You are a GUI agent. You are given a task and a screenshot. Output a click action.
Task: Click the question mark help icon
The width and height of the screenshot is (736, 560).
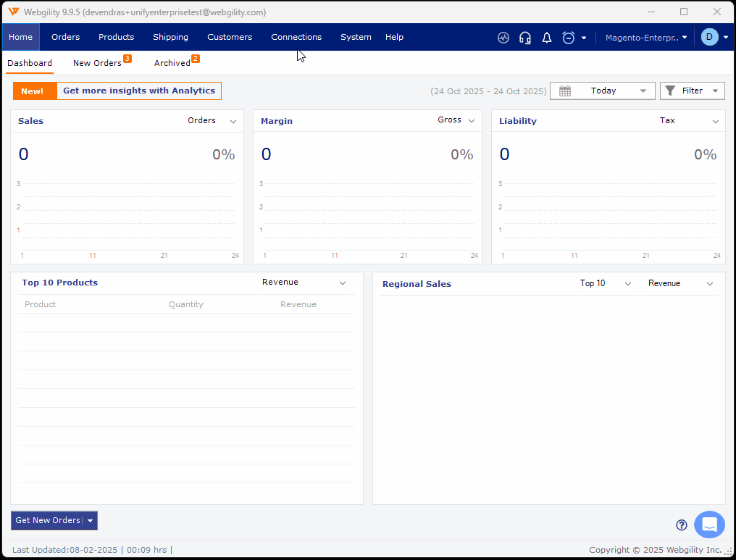point(681,525)
